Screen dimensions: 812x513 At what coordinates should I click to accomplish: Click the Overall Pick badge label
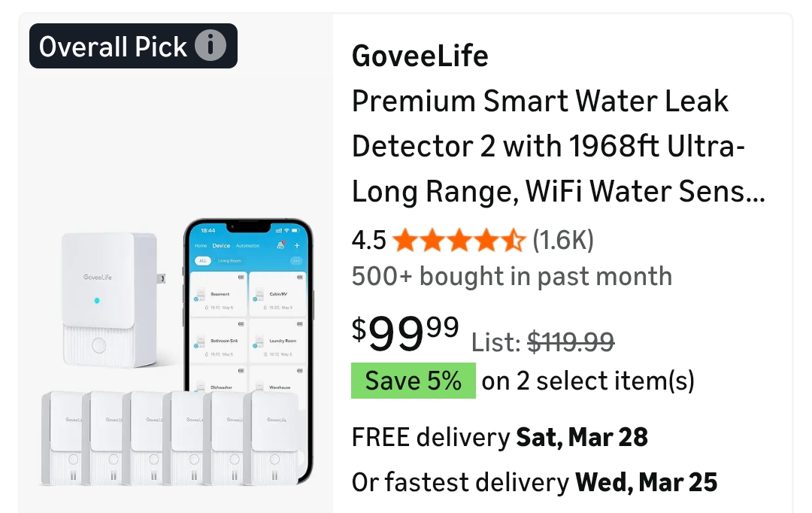coord(113,47)
